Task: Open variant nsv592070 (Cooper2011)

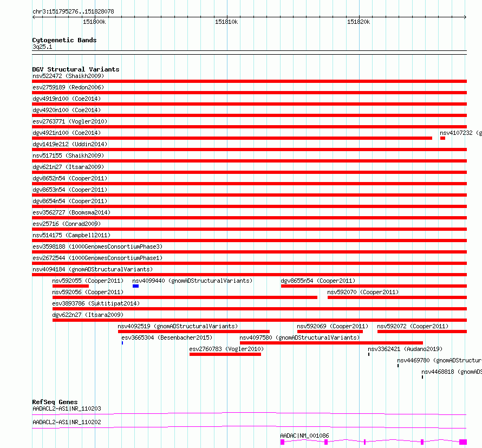Action: 397,297
